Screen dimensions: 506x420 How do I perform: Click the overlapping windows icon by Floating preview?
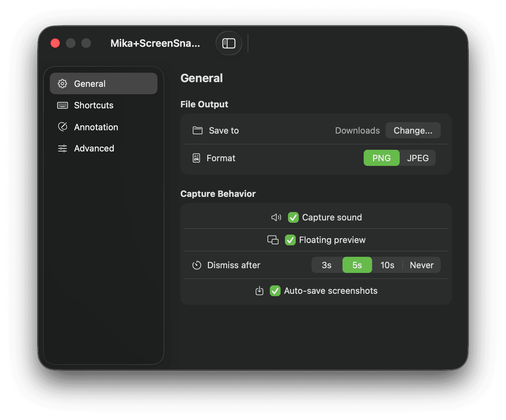click(x=273, y=240)
